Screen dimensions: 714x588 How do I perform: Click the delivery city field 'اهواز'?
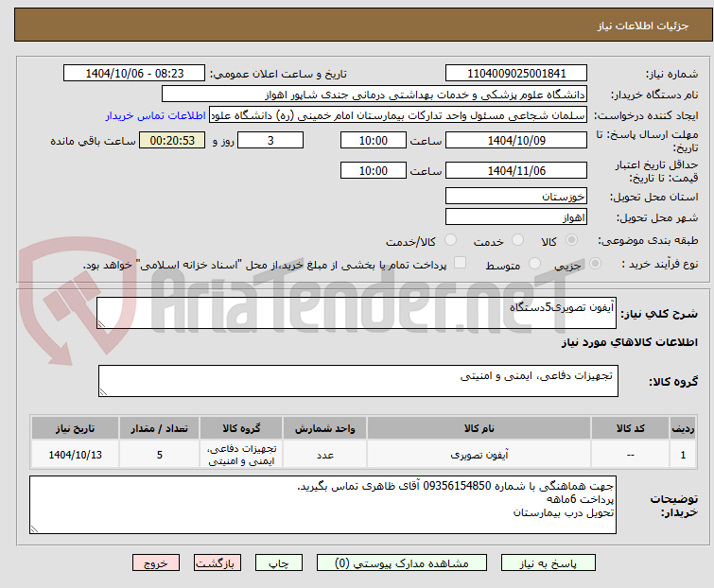(516, 216)
